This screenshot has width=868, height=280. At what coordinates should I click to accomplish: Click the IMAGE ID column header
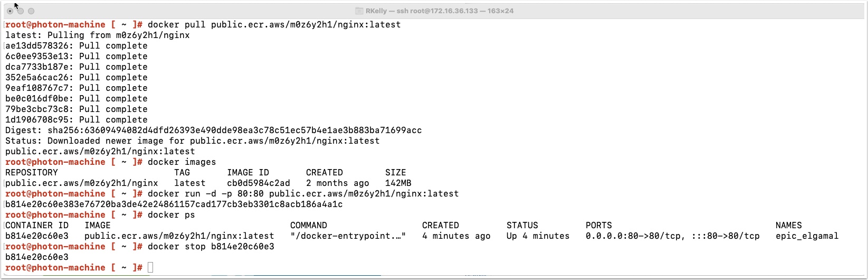tap(248, 173)
